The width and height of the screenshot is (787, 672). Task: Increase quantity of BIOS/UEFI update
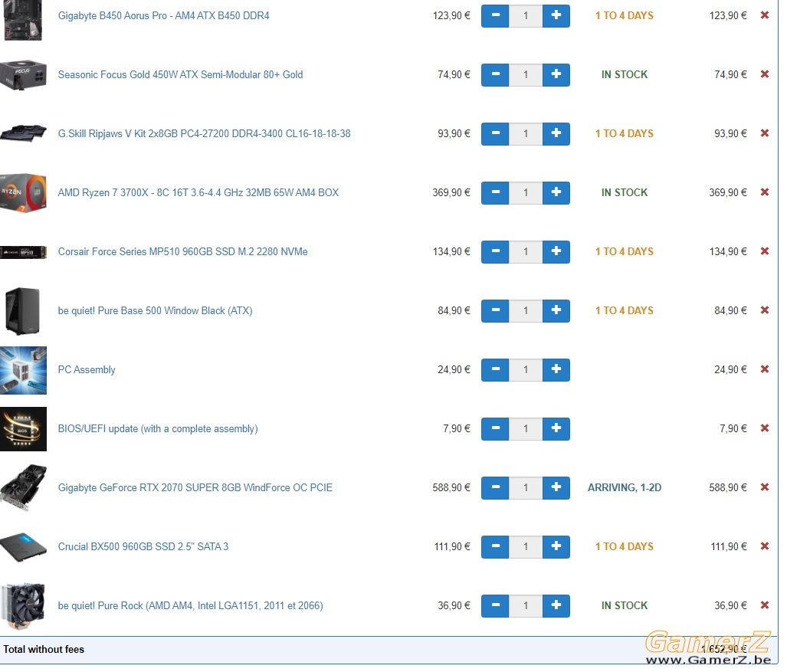(556, 428)
